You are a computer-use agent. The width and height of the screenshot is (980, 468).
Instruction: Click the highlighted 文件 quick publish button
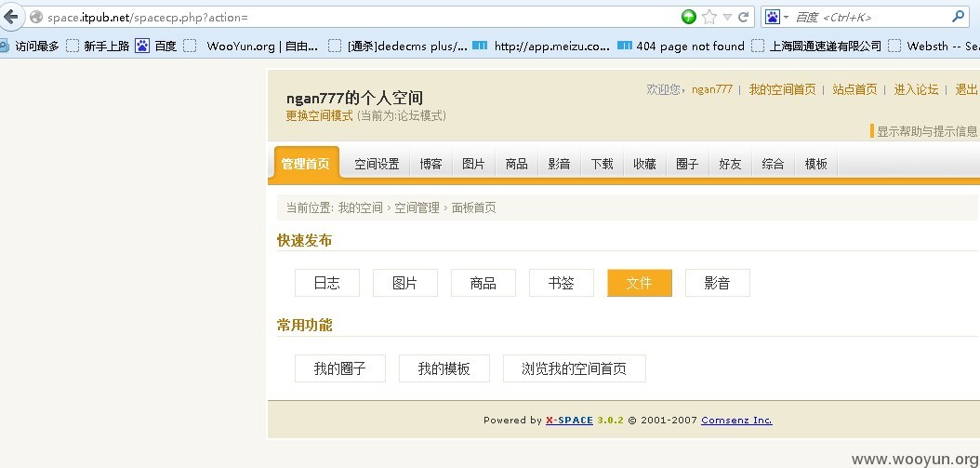(640, 283)
